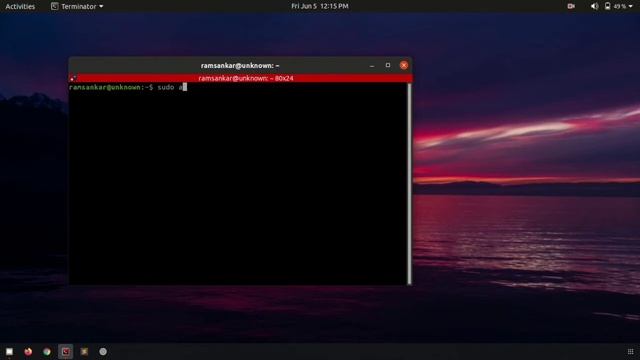Open the Terminator app menu in top bar
This screenshot has width=640, height=360.
[77, 6]
